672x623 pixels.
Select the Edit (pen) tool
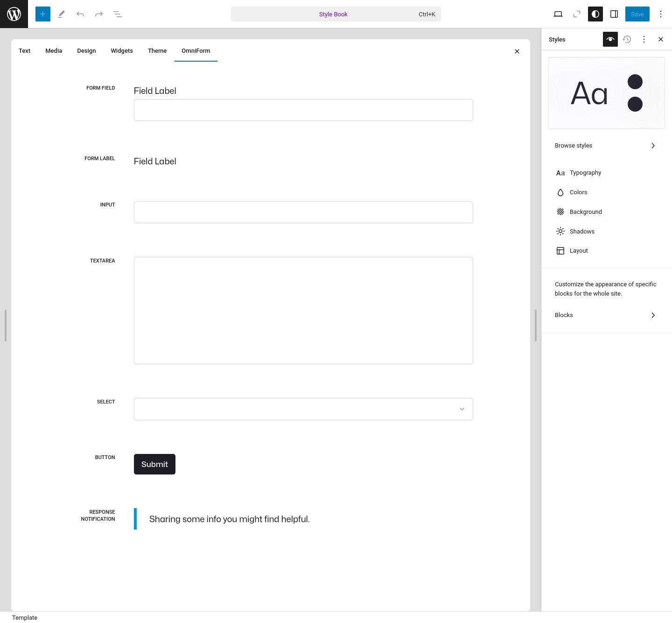(61, 14)
